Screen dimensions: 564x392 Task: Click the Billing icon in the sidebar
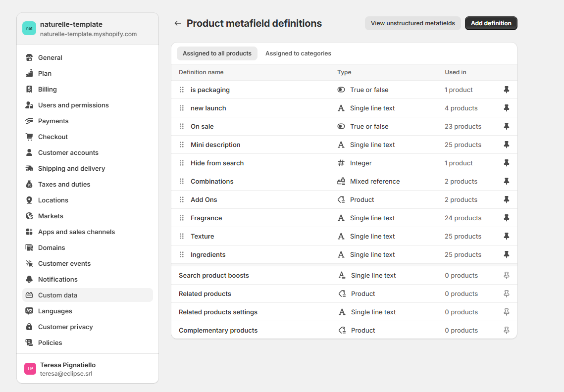pos(29,90)
